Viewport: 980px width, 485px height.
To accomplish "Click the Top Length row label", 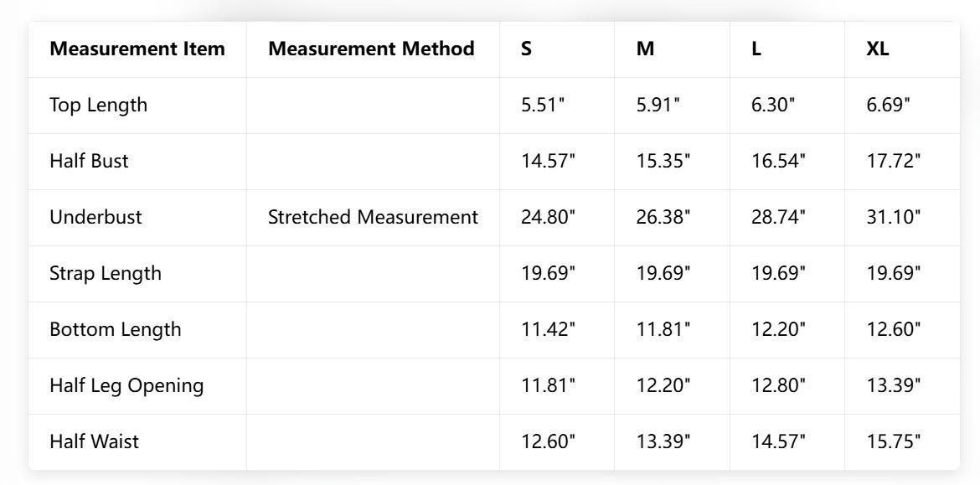I will 98,105.
